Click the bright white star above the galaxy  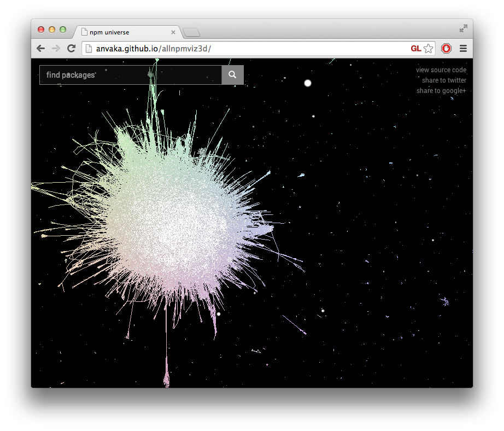pyautogui.click(x=308, y=83)
